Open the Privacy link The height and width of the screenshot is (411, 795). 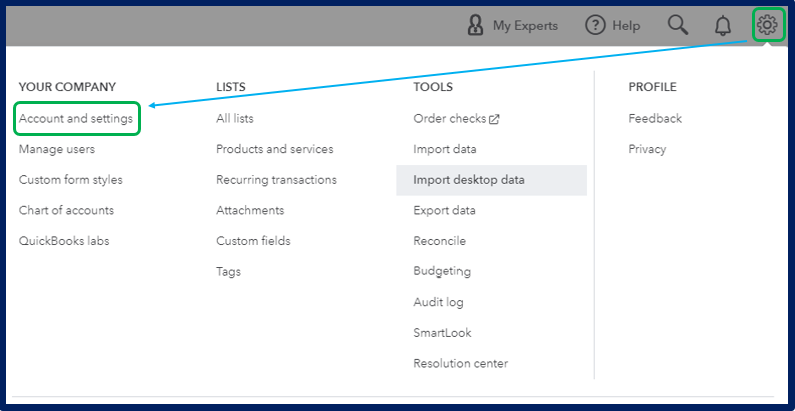click(647, 150)
